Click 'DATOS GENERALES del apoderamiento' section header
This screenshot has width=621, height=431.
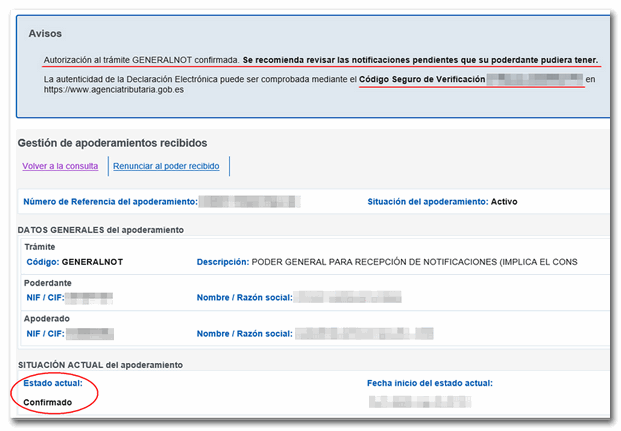pos(100,230)
